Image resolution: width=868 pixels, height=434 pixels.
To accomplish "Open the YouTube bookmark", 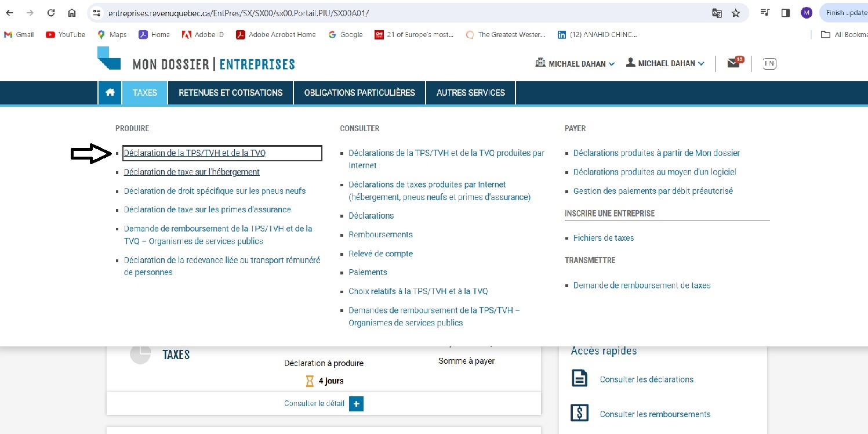I will 66,35.
